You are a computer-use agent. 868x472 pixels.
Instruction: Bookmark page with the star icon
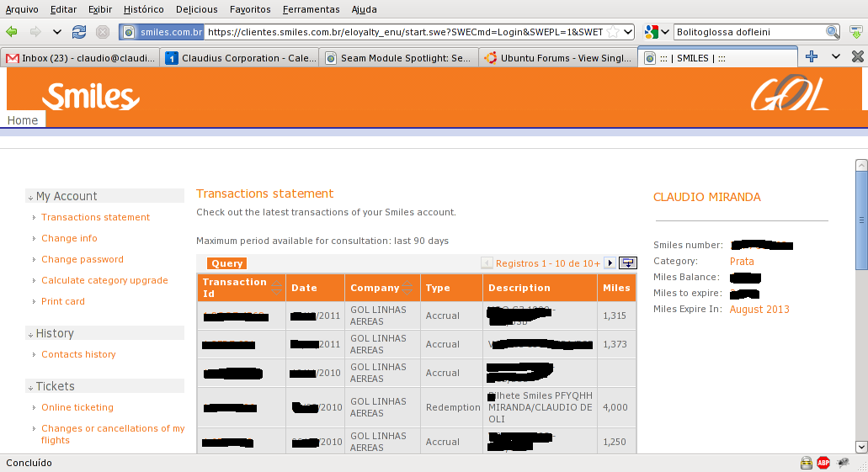pyautogui.click(x=613, y=32)
